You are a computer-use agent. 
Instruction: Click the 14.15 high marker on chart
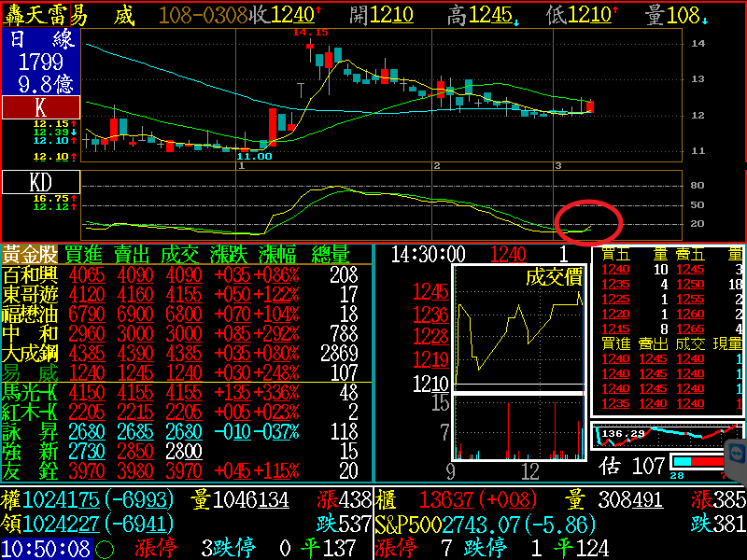pos(311,33)
